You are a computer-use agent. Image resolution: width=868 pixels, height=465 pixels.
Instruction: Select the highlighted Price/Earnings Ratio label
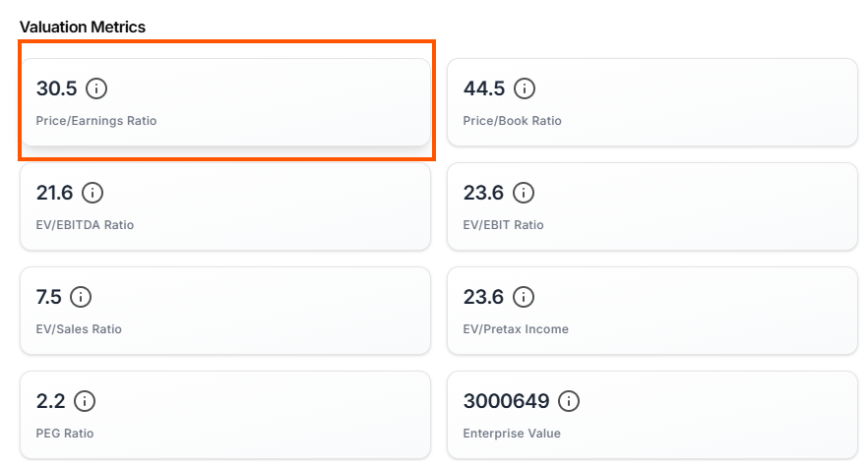96,121
